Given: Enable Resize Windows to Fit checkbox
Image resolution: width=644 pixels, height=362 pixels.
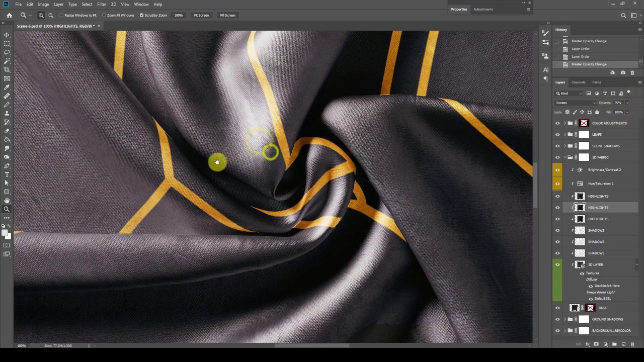Looking at the screenshot, I should pyautogui.click(x=61, y=15).
